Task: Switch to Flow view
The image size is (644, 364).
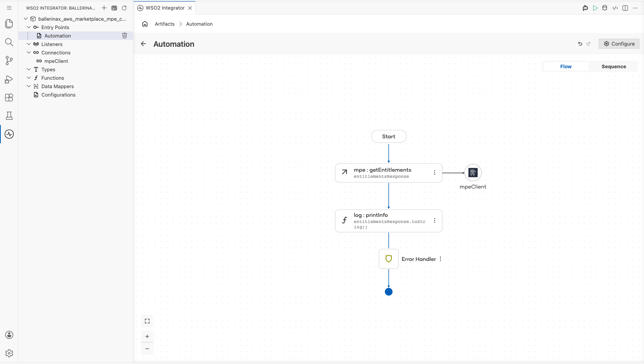Action: pyautogui.click(x=566, y=66)
